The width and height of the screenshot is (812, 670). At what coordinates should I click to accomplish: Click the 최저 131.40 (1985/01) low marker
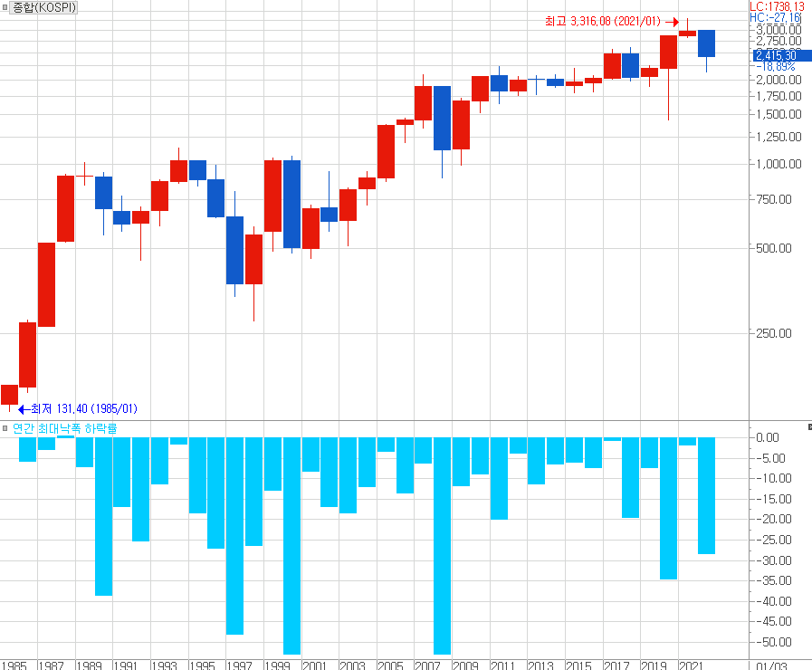(x=83, y=408)
